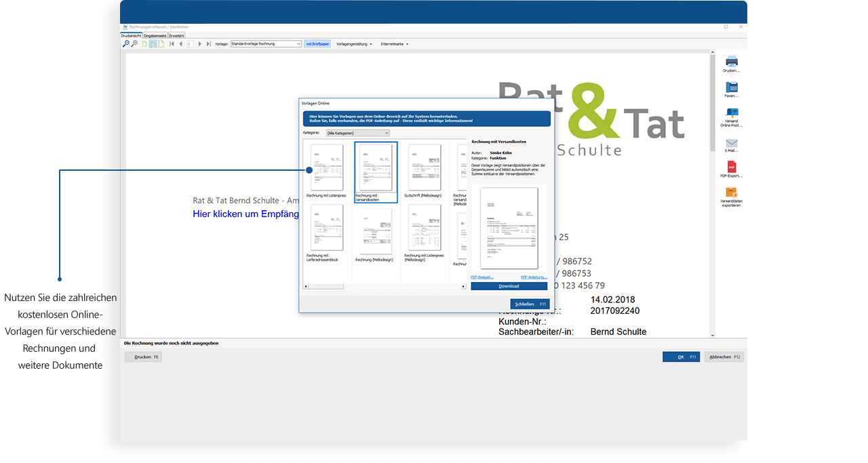The width and height of the screenshot is (868, 463).
Task: Click the Abbrechen F12 button
Action: 724,357
